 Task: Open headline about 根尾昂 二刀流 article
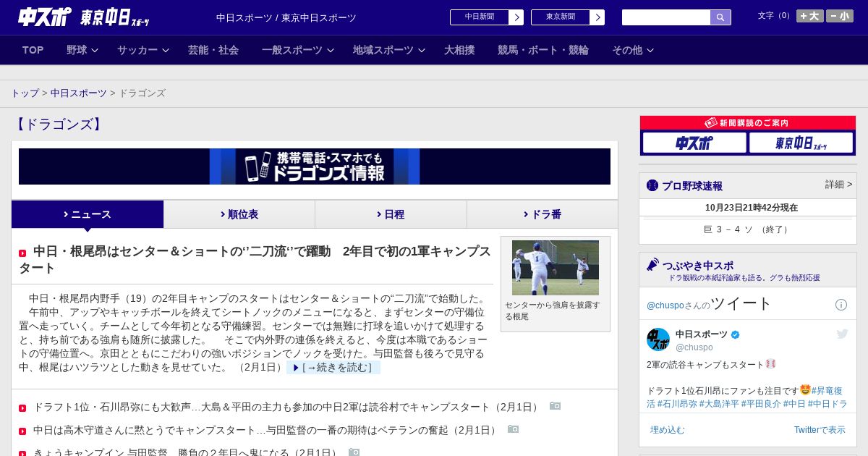pos(255,259)
